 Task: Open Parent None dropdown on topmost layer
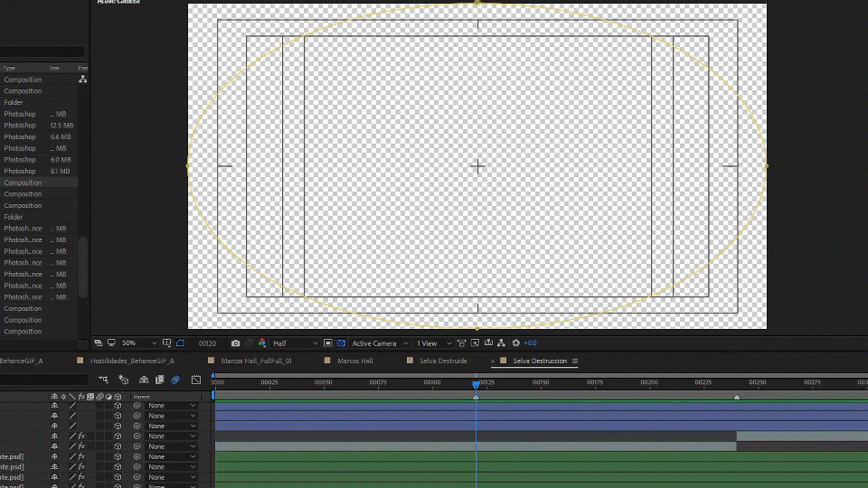click(171, 406)
